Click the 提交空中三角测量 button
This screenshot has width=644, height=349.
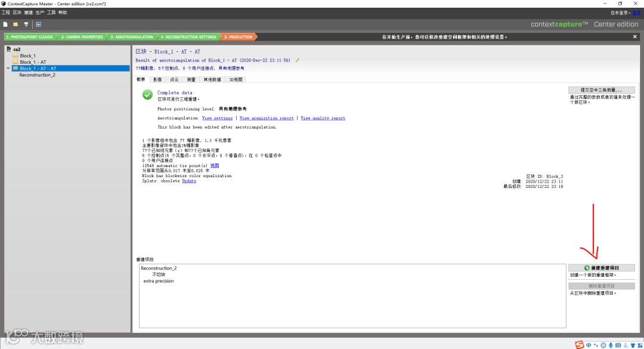tap(601, 90)
